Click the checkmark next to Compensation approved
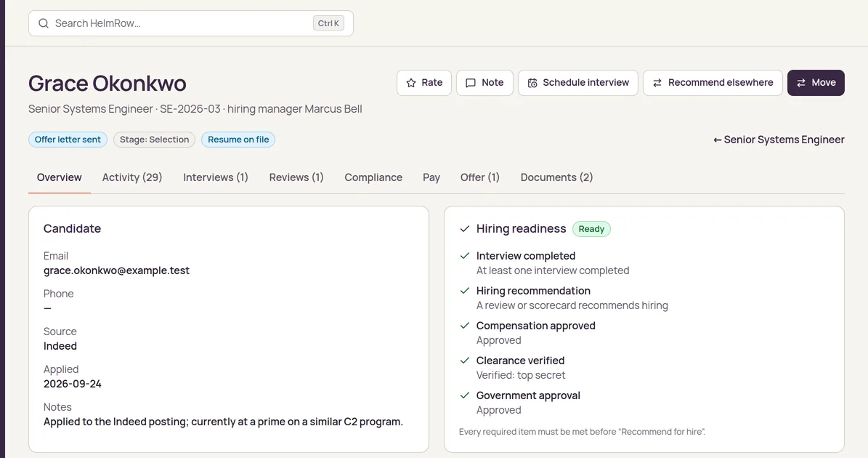 coord(464,326)
